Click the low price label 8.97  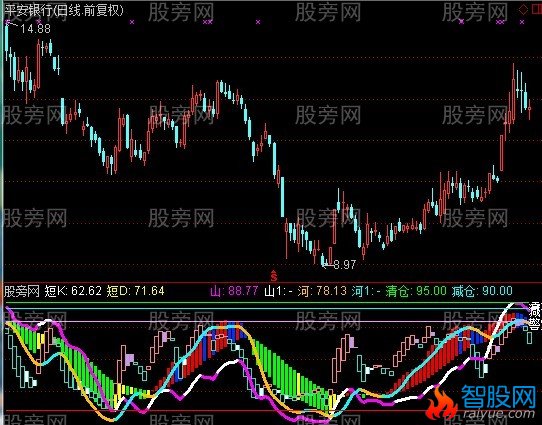(345, 265)
